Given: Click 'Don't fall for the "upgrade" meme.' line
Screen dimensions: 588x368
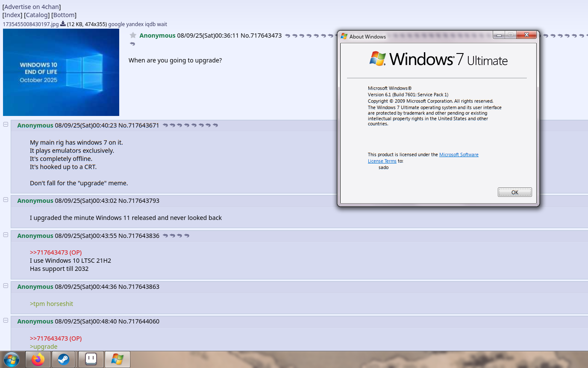Looking at the screenshot, I should click(x=79, y=183).
